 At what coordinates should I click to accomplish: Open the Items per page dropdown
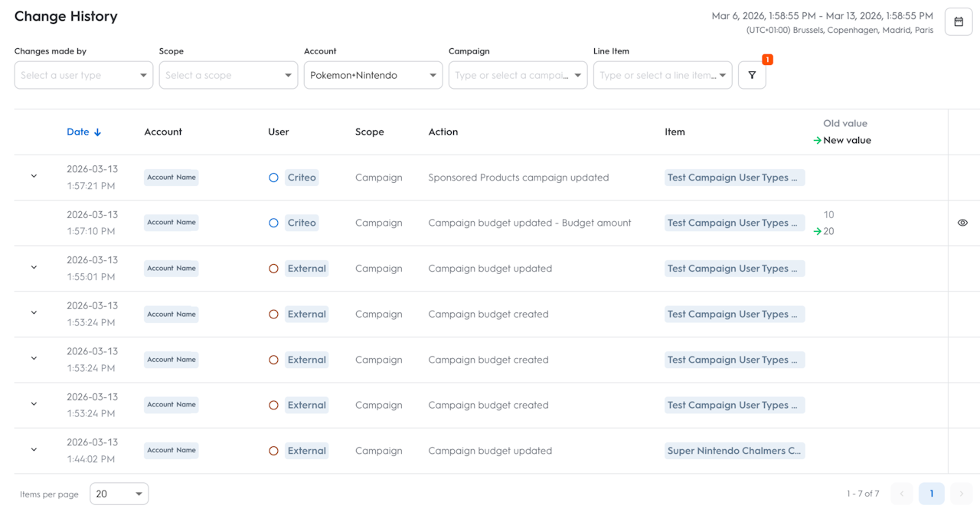119,494
